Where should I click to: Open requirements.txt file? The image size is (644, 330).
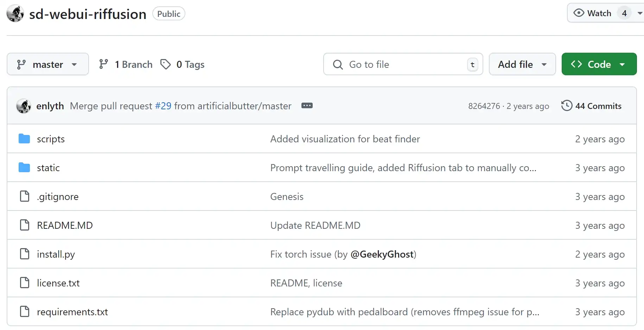click(72, 312)
